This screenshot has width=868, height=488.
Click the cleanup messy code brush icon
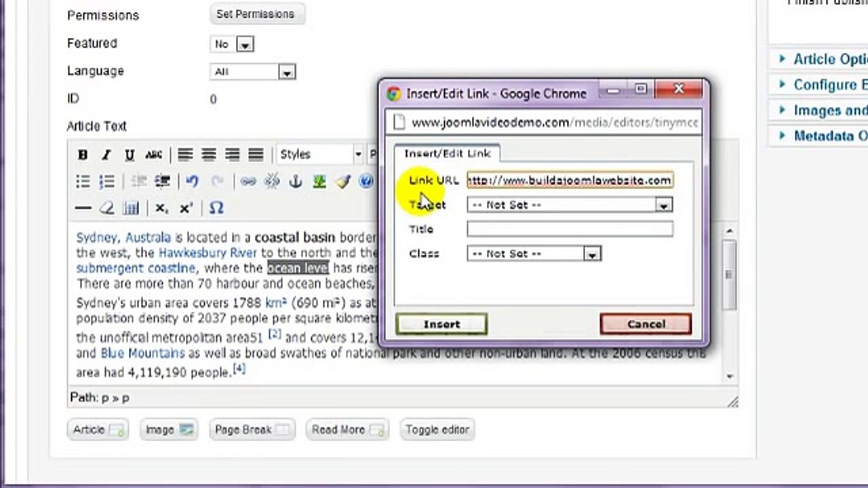(x=343, y=182)
